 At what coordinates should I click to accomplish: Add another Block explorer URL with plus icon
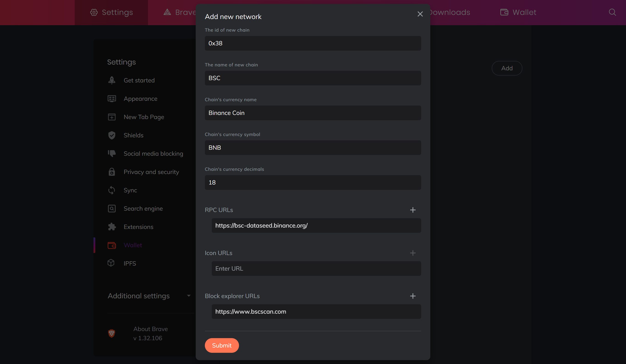[413, 296]
